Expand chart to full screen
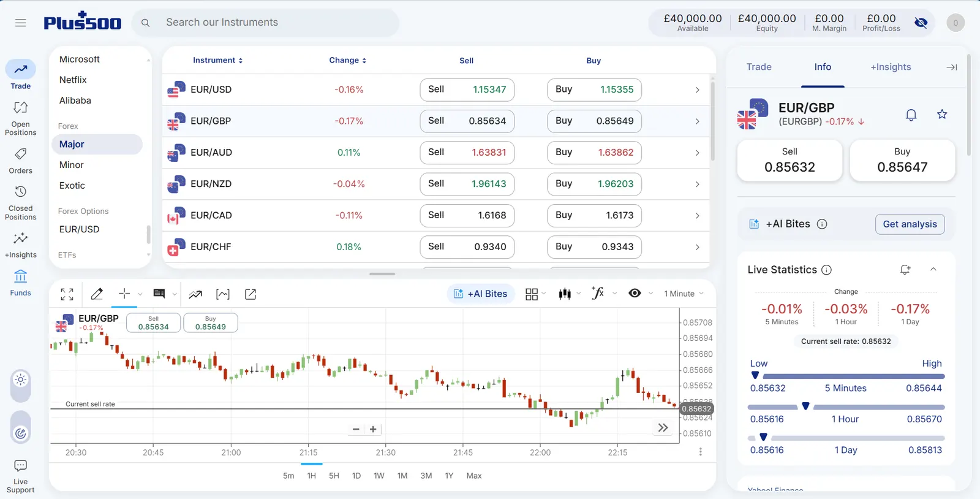 pyautogui.click(x=67, y=294)
